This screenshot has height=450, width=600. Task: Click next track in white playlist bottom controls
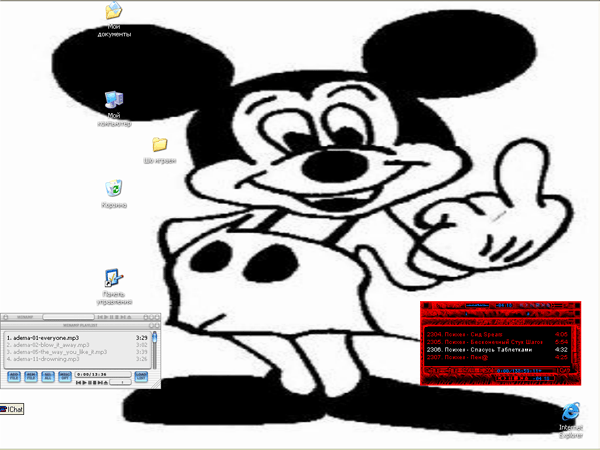coord(100,383)
